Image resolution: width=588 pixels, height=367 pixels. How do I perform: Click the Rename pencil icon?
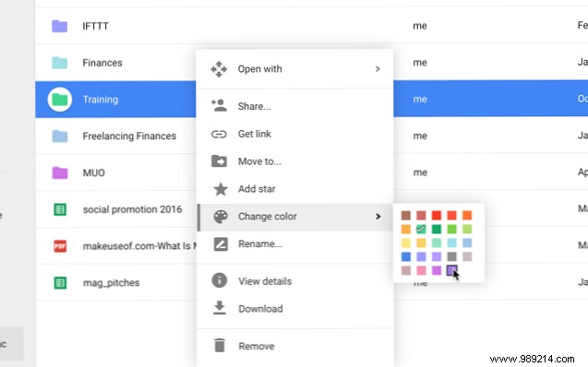[221, 244]
